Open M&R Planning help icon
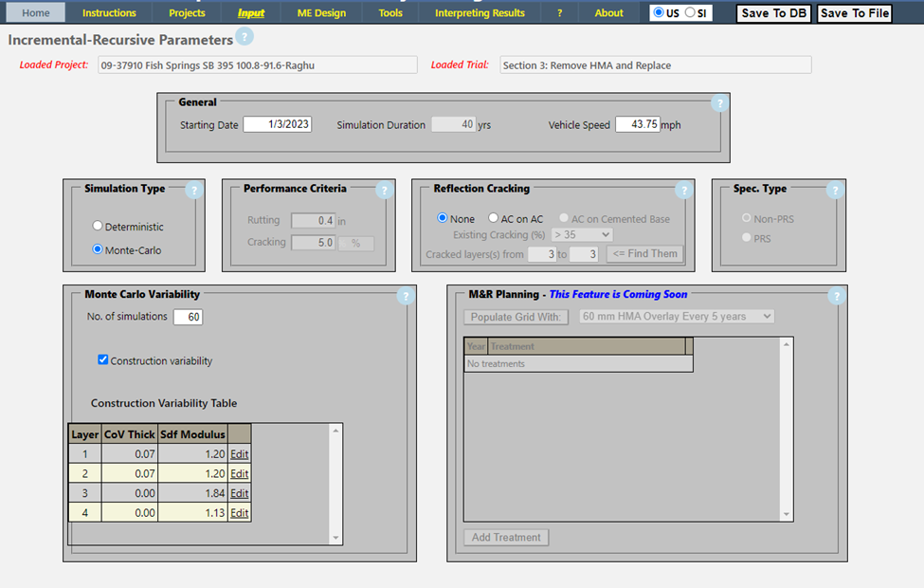The image size is (924, 588). click(836, 296)
